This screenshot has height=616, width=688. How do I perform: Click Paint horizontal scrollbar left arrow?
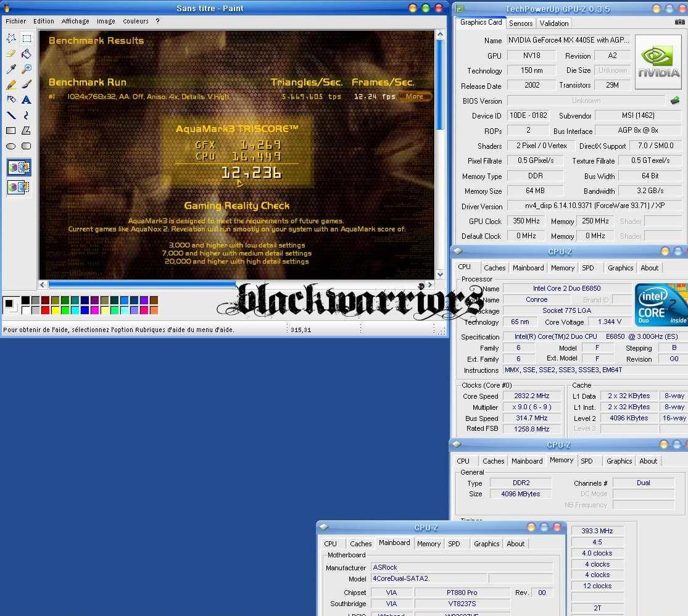[x=42, y=285]
